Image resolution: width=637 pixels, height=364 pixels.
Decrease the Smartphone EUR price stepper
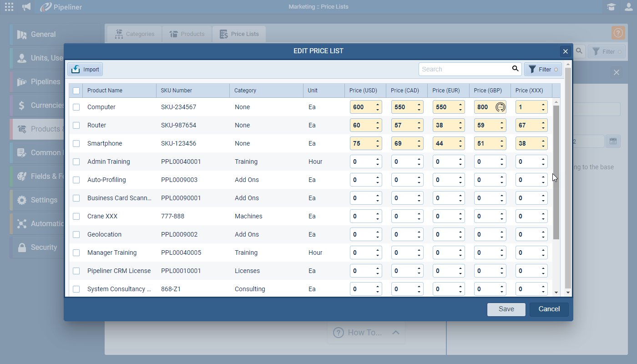pyautogui.click(x=460, y=146)
